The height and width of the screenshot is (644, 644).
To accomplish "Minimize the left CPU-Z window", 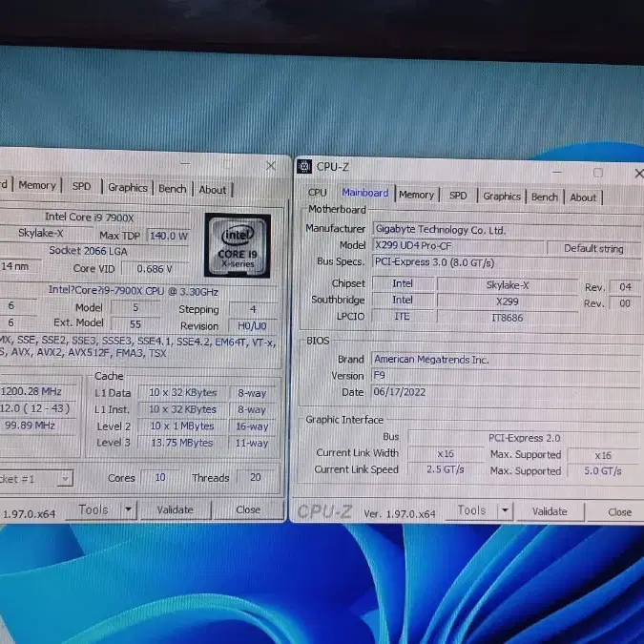I will tap(185, 163).
